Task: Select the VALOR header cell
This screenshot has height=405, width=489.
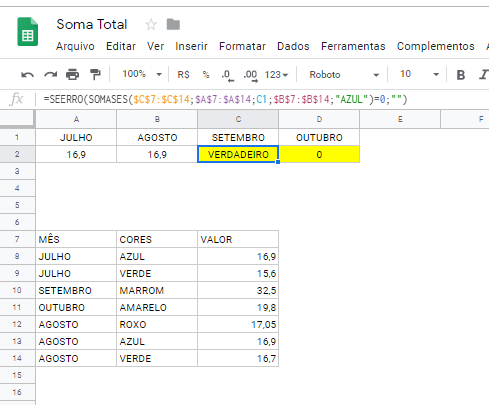Action: click(238, 239)
